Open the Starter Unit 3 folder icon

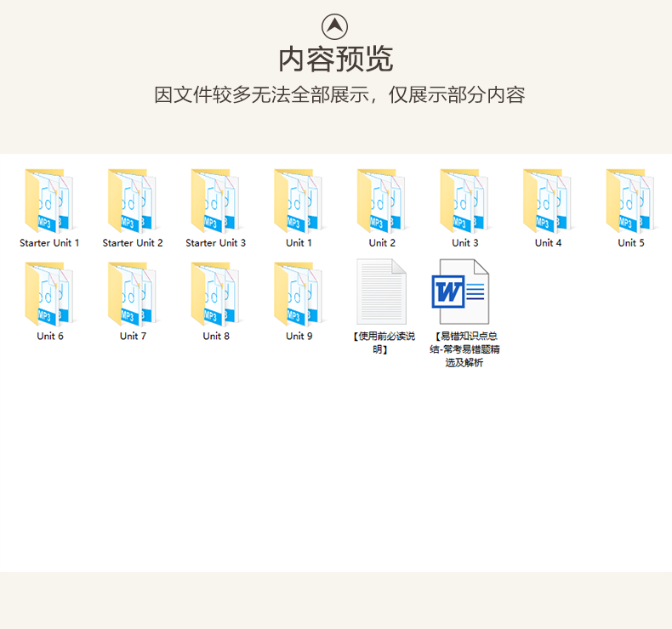(215, 201)
